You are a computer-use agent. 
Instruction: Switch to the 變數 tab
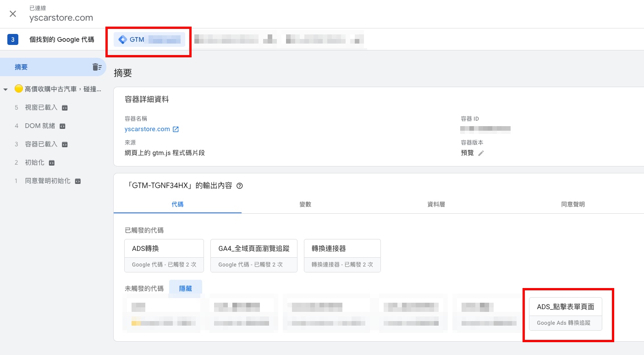[305, 205]
